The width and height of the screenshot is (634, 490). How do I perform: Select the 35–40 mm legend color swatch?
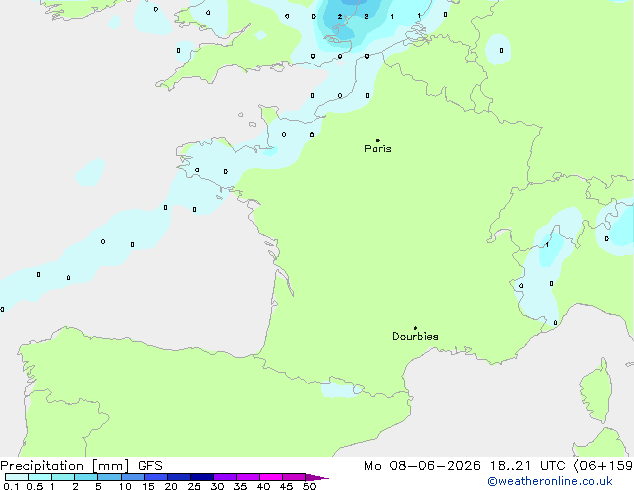tap(248, 477)
